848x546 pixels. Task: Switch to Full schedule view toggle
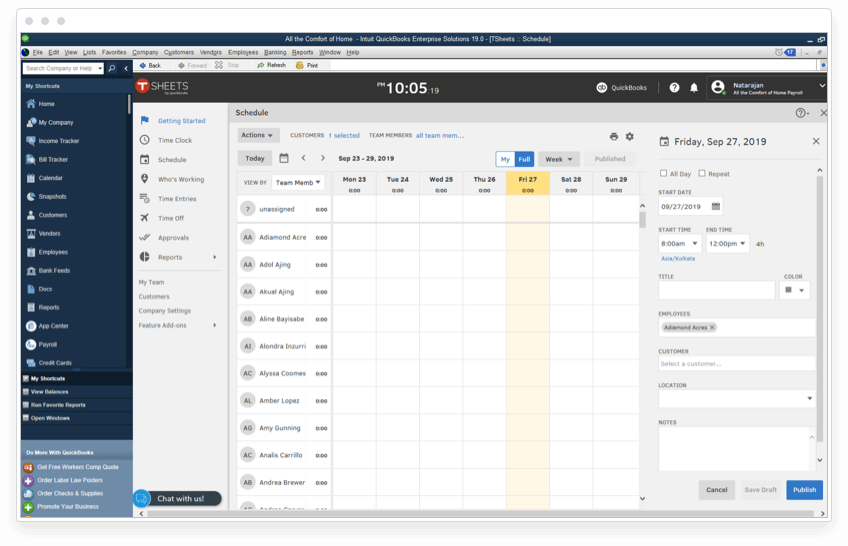click(524, 159)
